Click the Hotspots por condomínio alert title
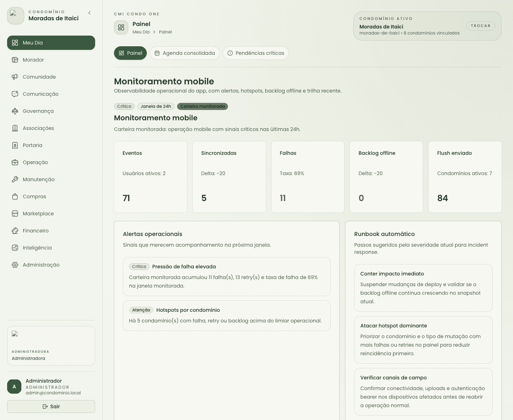This screenshot has width=513, height=420. point(188,310)
